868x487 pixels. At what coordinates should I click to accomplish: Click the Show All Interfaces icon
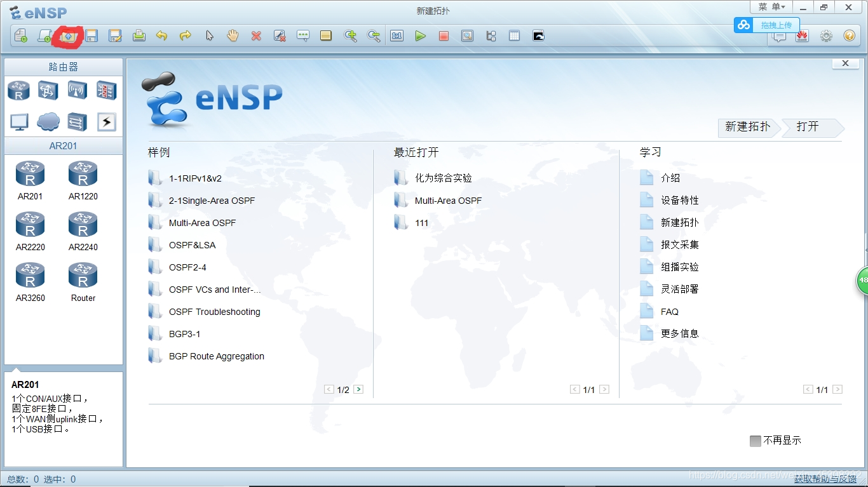(x=491, y=36)
